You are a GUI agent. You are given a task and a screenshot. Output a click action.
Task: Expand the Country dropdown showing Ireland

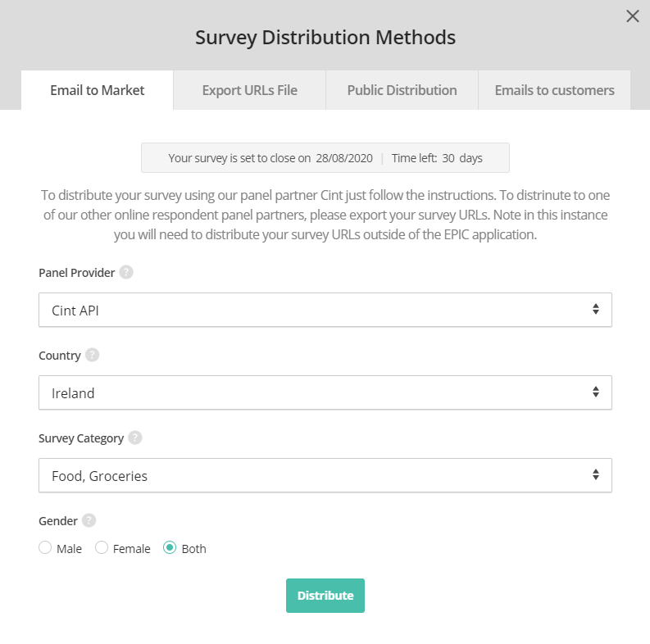[x=325, y=393]
